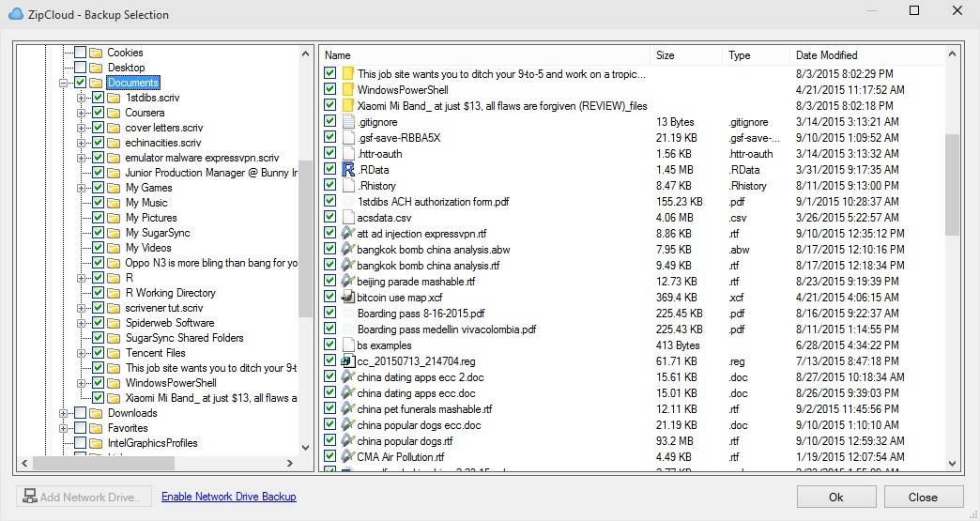
Task: Click the Ok button
Action: point(836,498)
